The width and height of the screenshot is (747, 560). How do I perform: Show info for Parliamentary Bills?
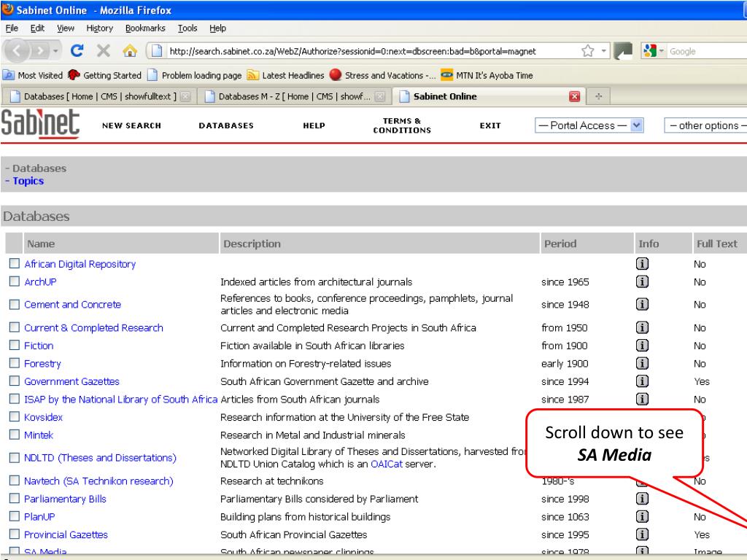(x=642, y=499)
